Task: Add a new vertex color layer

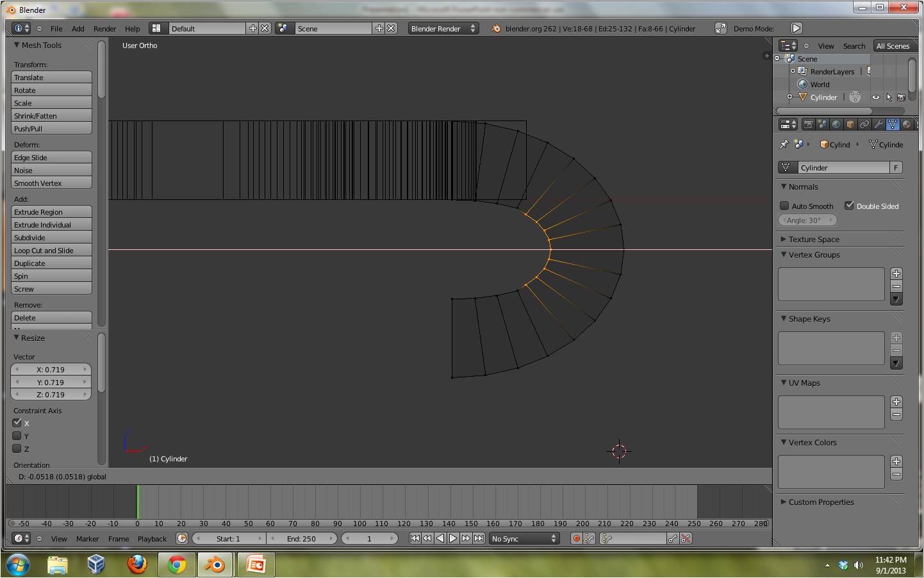Action: pyautogui.click(x=896, y=461)
